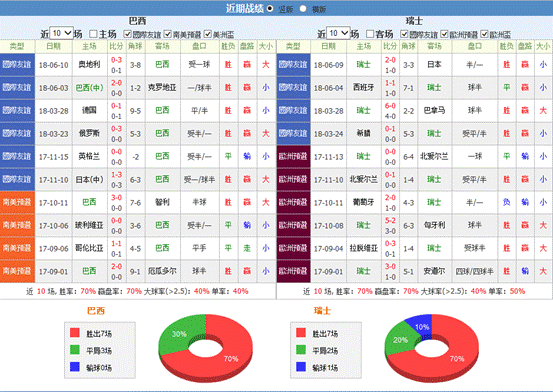This screenshot has height=392, width=553.
Task: Click the 西班牙 home team cell
Action: pyautogui.click(x=364, y=87)
